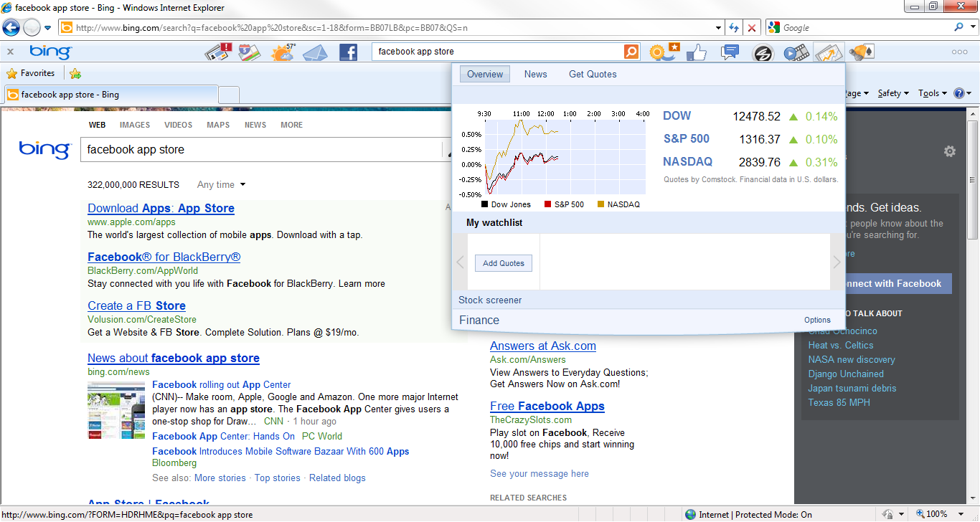Switch to the finance News tab
The image size is (980, 522).
tap(536, 74)
